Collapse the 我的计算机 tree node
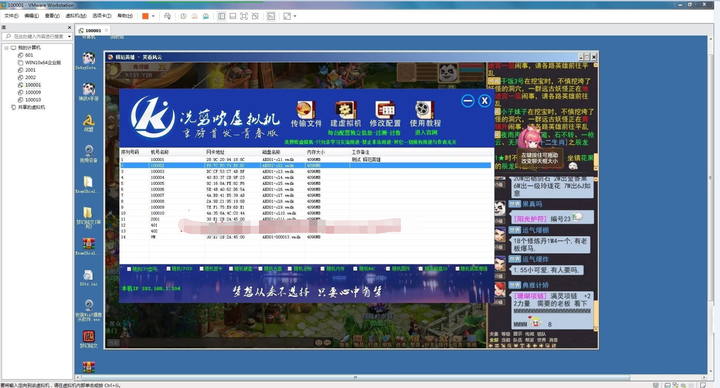Viewport: 720px width, 388px height. click(6, 48)
